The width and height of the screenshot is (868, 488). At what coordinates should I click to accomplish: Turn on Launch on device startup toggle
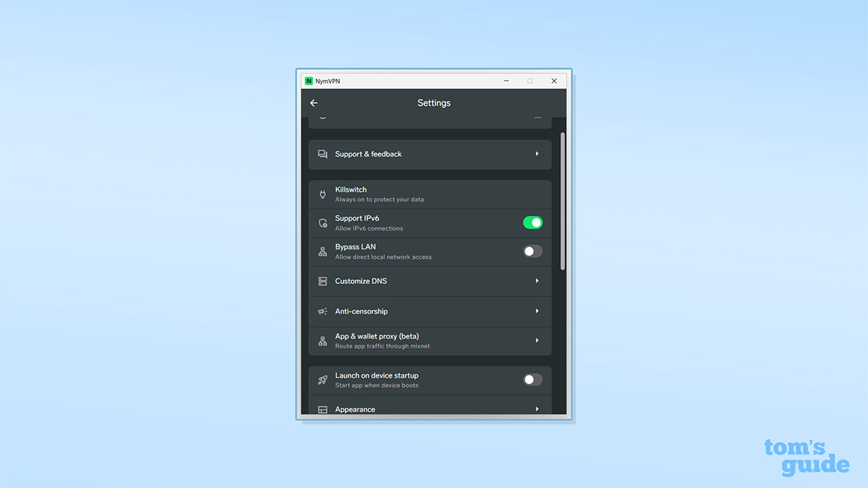tap(533, 380)
